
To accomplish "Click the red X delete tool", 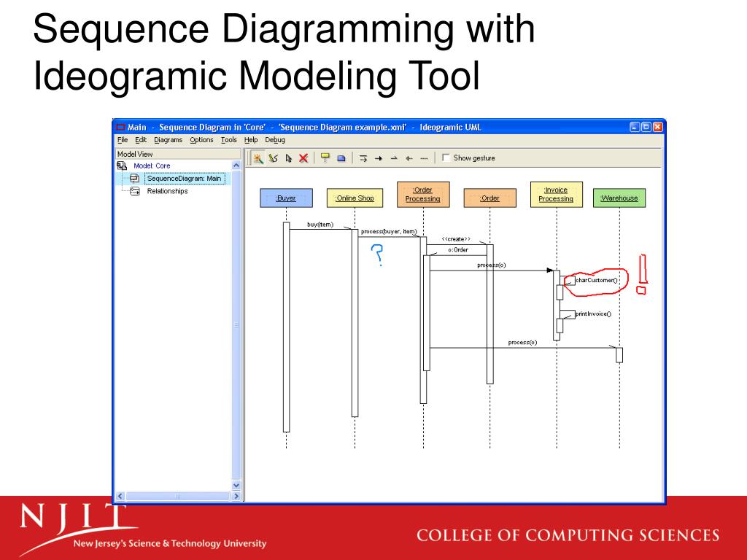I will click(303, 158).
